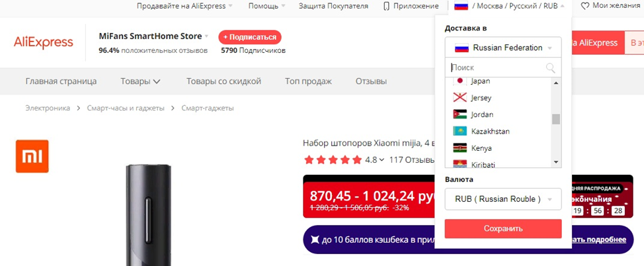This screenshot has width=644, height=266.
Task: Pick the Kenya flag entry
Action: 460,148
